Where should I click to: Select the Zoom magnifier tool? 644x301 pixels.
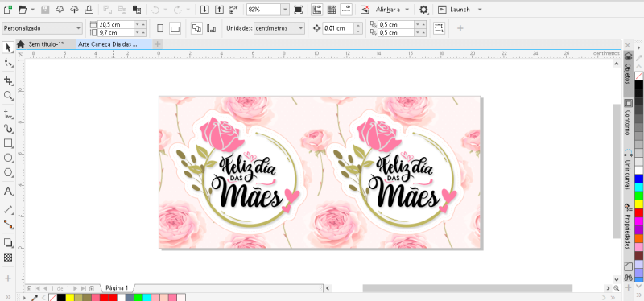tap(8, 96)
